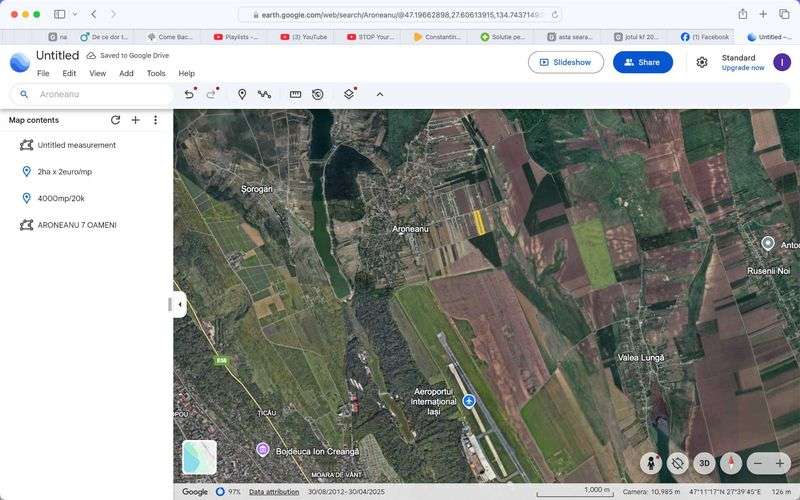The image size is (800, 500).
Task: Click Data attribution link
Action: point(274,492)
